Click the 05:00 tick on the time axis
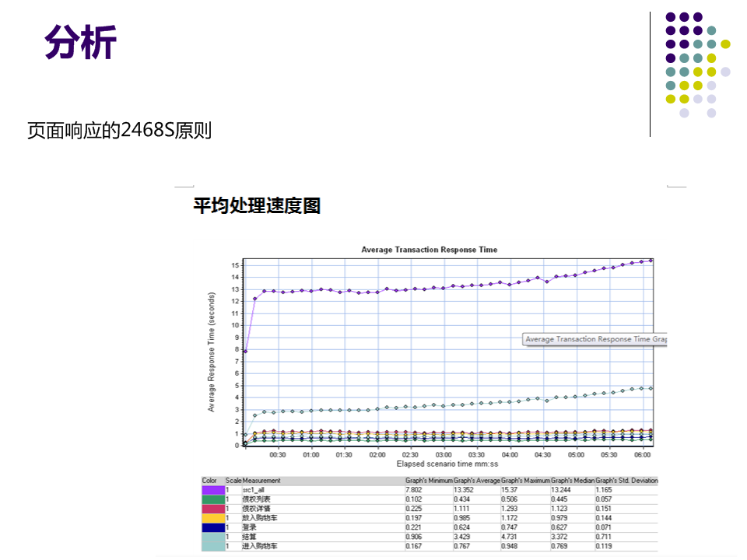Image resolution: width=747 pixels, height=560 pixels. (x=576, y=455)
